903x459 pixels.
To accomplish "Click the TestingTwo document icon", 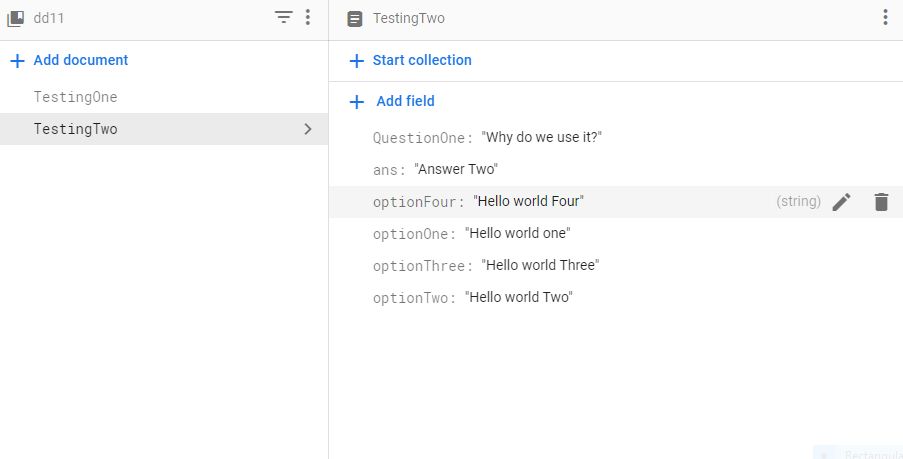I will (x=355, y=18).
